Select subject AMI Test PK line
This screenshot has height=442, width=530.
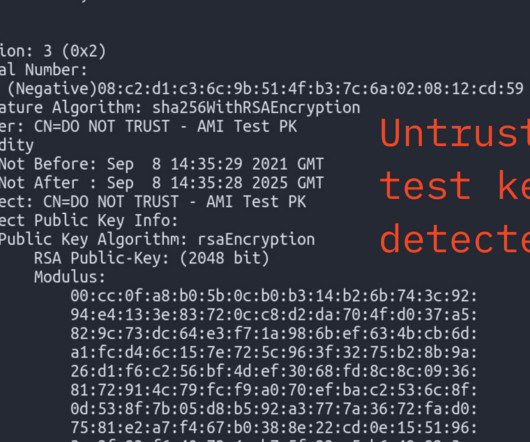(153, 202)
